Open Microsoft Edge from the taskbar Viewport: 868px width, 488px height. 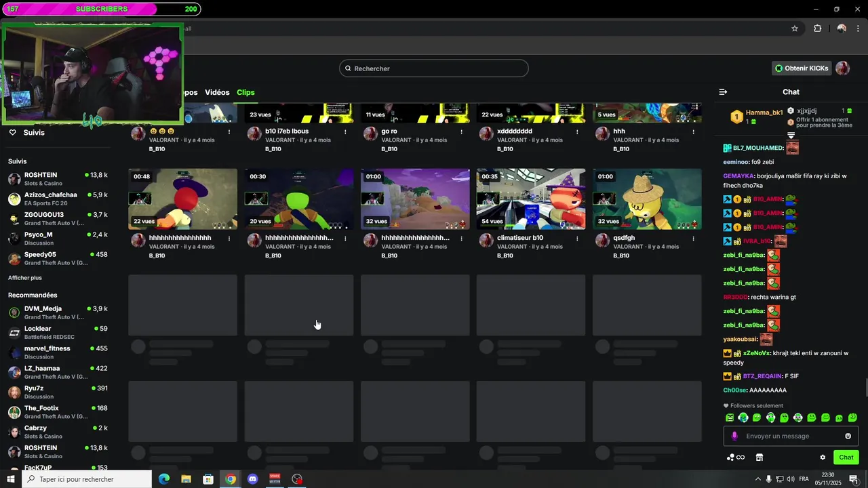pyautogui.click(x=164, y=479)
